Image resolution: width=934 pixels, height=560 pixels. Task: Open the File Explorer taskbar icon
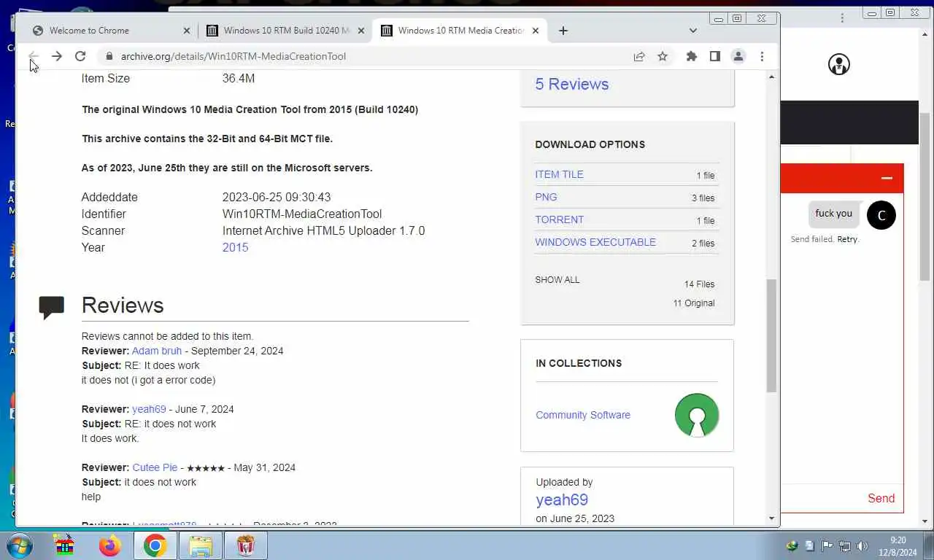(200, 545)
